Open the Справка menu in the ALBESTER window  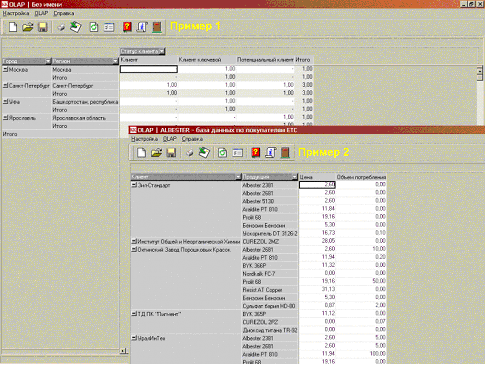coord(192,139)
